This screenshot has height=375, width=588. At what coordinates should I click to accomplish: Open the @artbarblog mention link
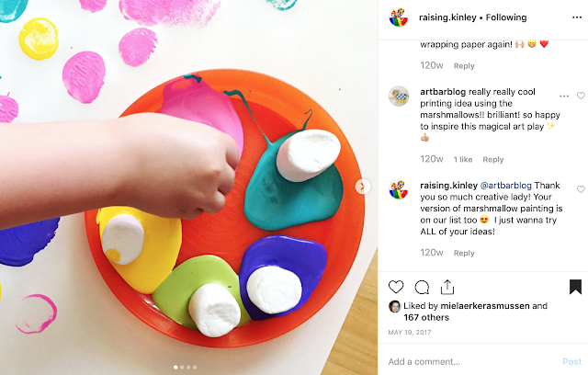[506, 186]
